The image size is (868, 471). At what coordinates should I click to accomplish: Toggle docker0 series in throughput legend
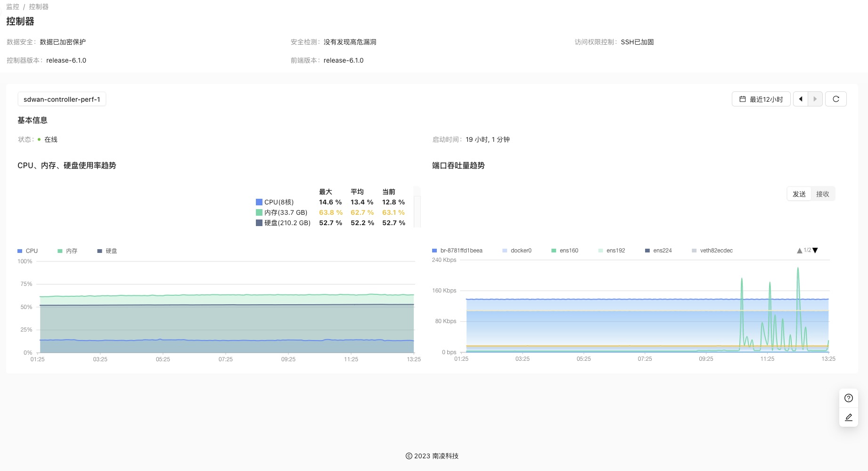tap(517, 251)
